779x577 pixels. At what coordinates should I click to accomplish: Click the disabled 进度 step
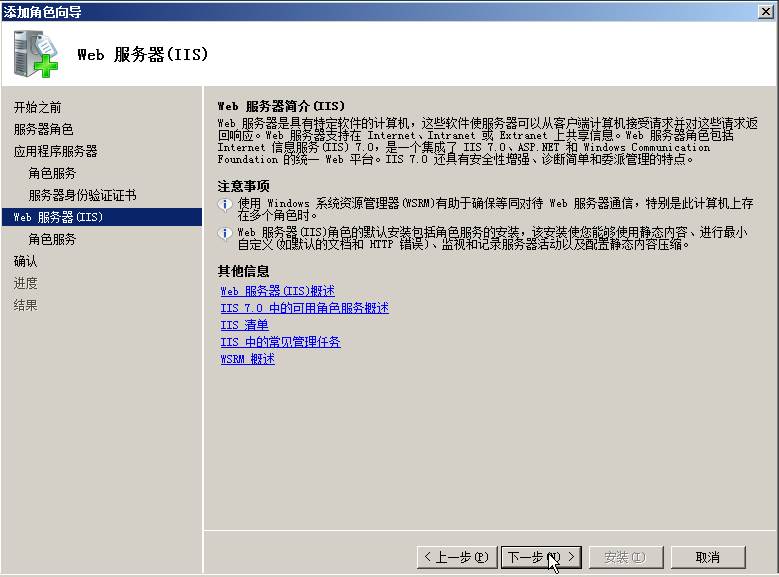click(25, 283)
